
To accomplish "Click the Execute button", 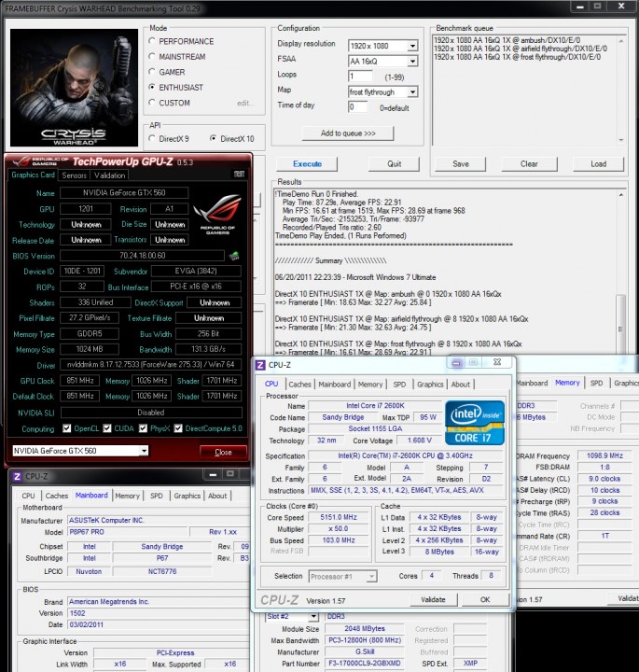I will click(x=307, y=163).
